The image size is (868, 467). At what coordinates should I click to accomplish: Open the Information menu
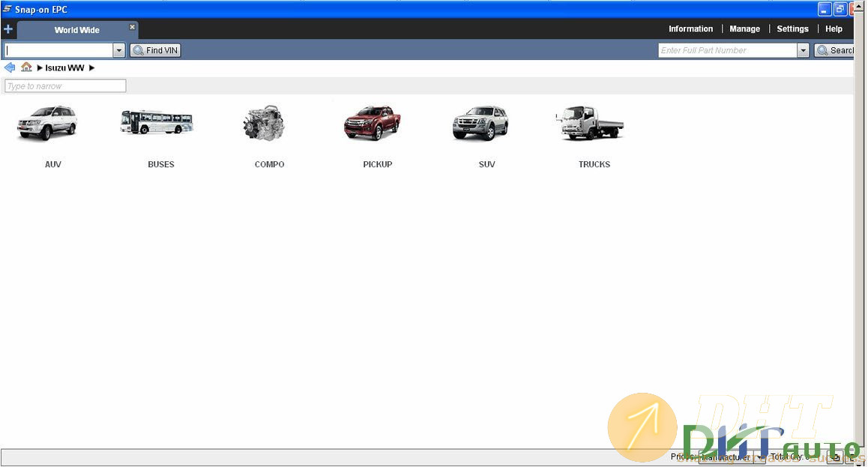tap(690, 28)
